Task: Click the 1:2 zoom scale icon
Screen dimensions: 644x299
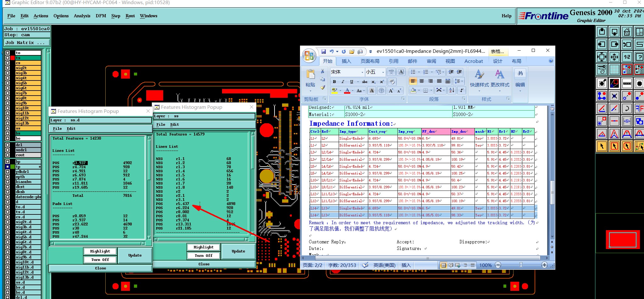Action: click(627, 57)
